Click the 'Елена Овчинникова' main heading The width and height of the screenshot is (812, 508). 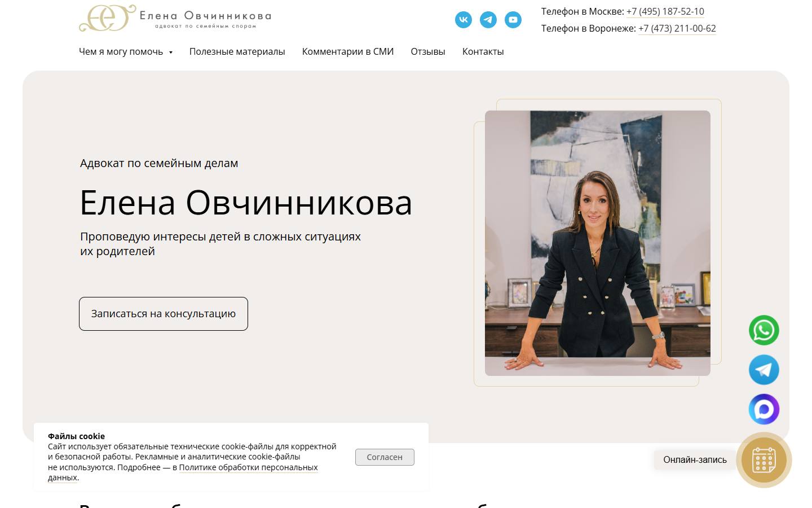tap(246, 203)
